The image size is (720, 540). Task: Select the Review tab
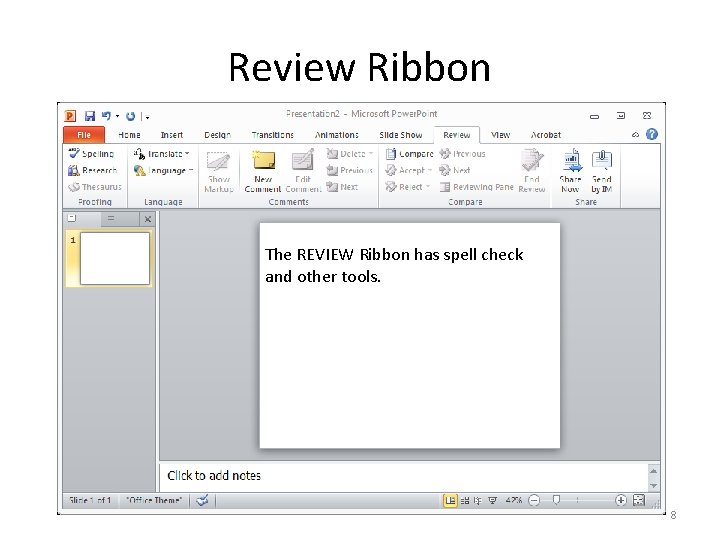(456, 135)
